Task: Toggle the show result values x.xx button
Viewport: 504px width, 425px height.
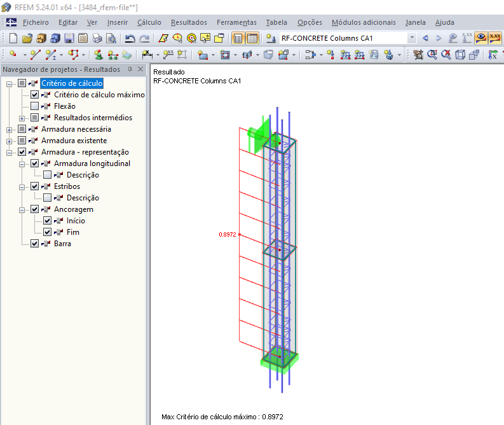Action: tap(495, 38)
